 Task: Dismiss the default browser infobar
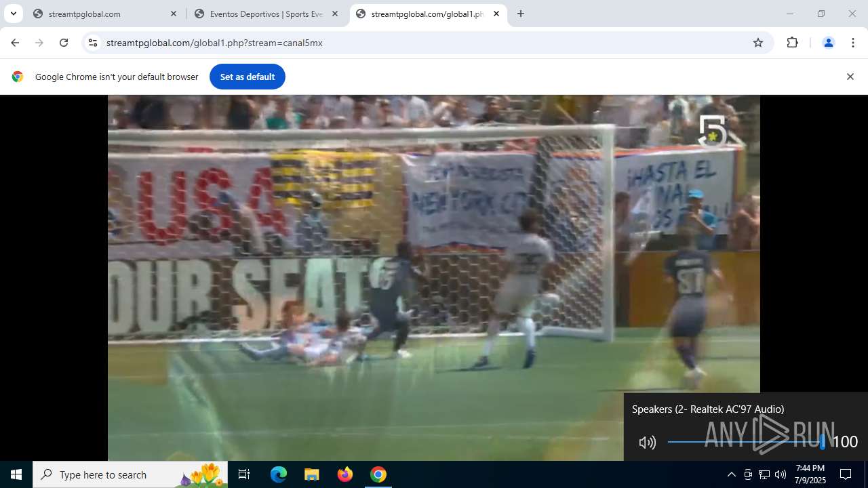850,77
